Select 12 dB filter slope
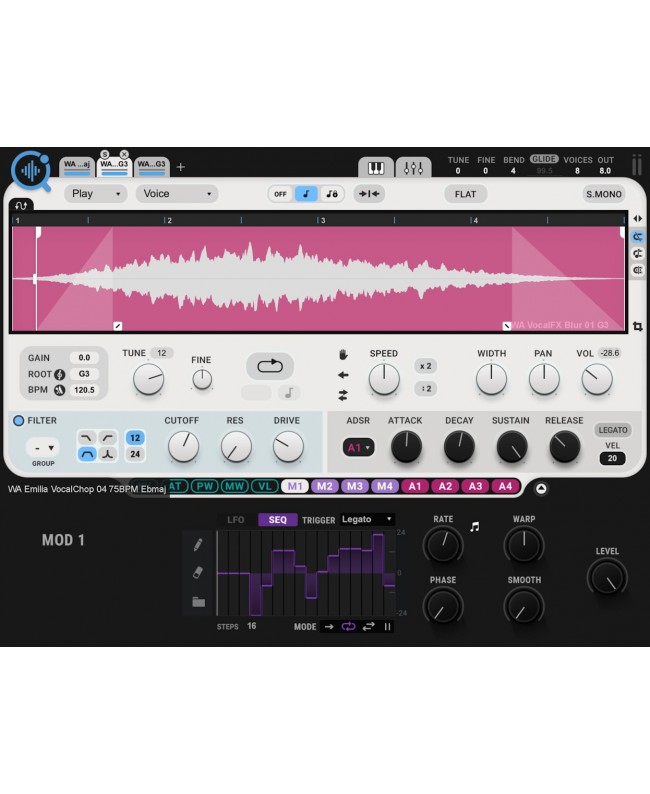Image resolution: width=650 pixels, height=794 pixels. tap(135, 438)
